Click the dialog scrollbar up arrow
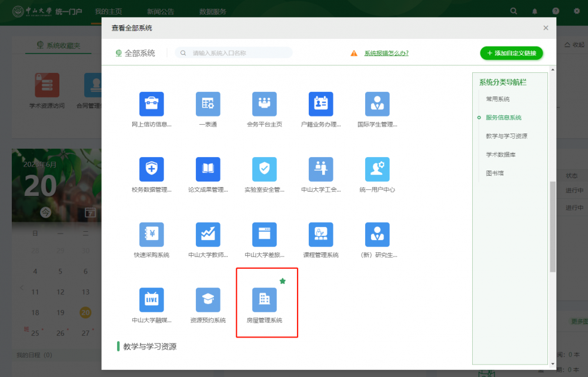This screenshot has width=588, height=377. click(x=553, y=70)
